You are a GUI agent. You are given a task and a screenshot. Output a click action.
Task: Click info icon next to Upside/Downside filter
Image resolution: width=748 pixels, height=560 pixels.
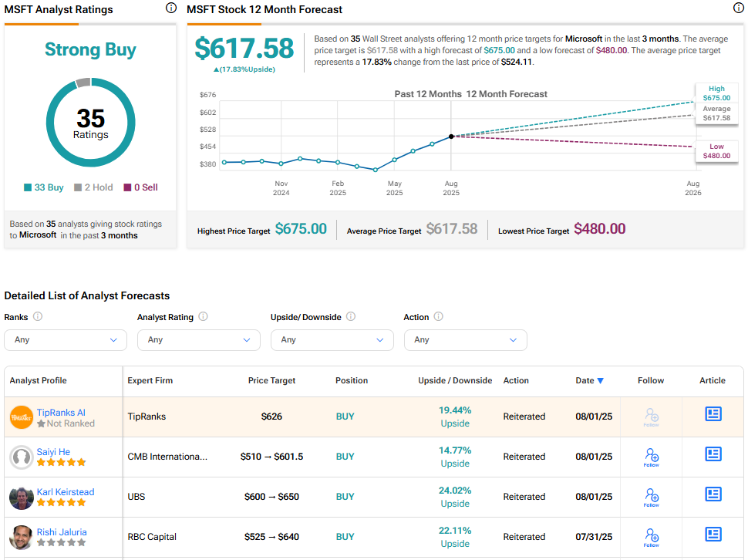tap(351, 317)
